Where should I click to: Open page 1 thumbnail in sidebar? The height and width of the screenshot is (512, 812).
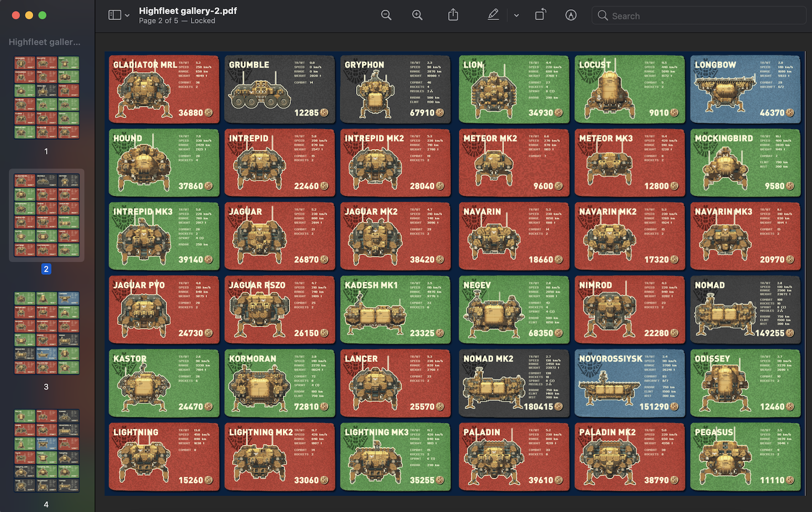tap(47, 97)
